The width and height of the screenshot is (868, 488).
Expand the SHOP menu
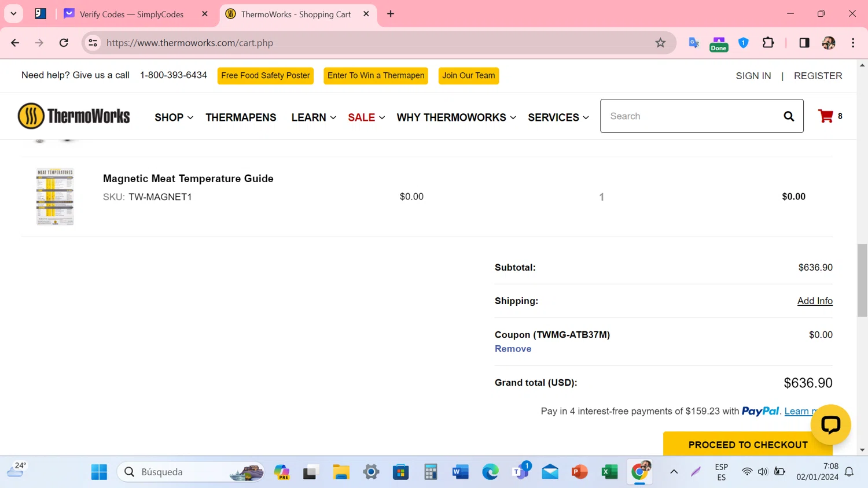tap(174, 117)
